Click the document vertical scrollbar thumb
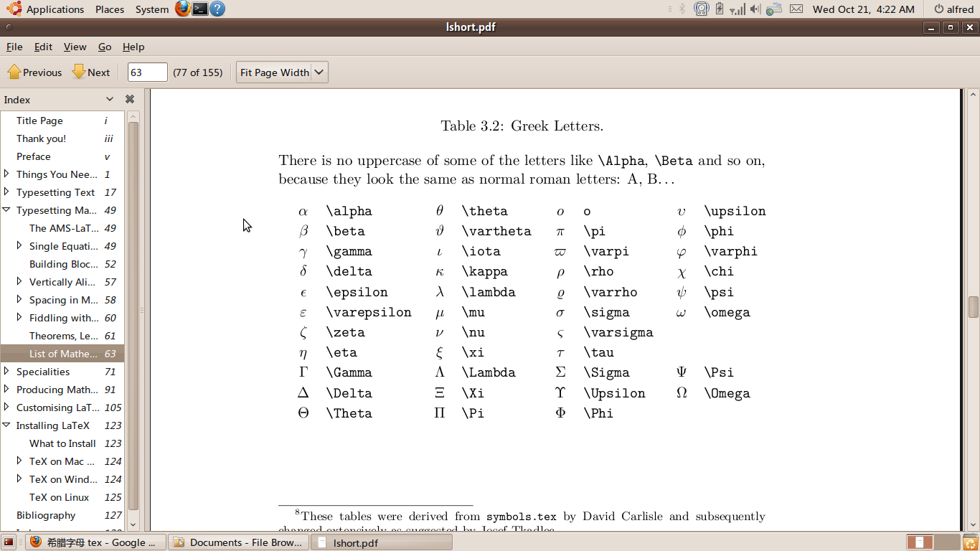Screen dimensions: 980x551 (974, 307)
